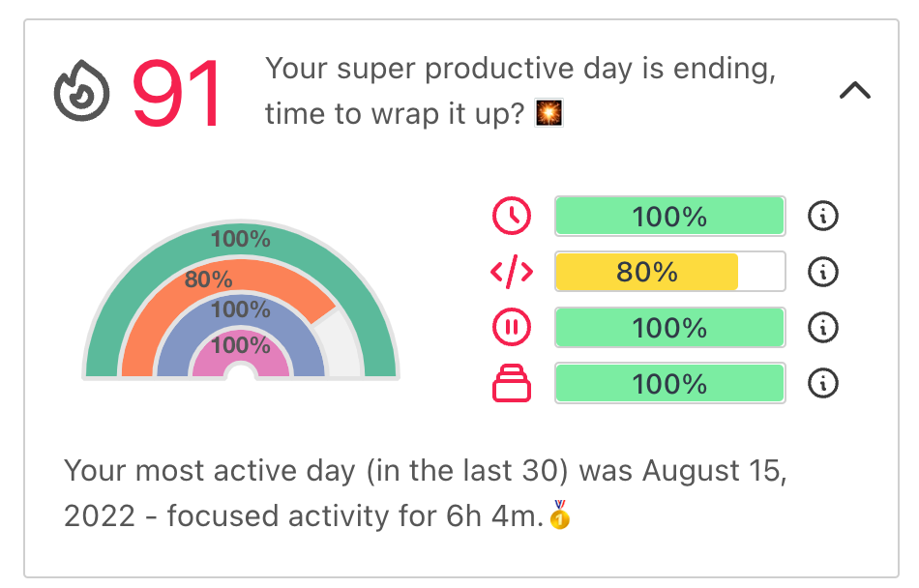The height and width of the screenshot is (588, 919).
Task: Click the red code brackets icon
Action: click(x=512, y=272)
